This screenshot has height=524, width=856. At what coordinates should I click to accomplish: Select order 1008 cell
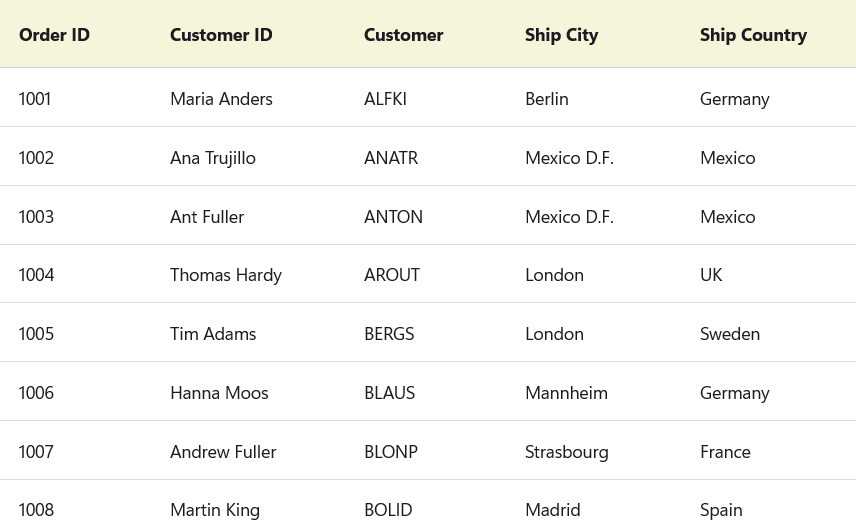pyautogui.click(x=36, y=509)
